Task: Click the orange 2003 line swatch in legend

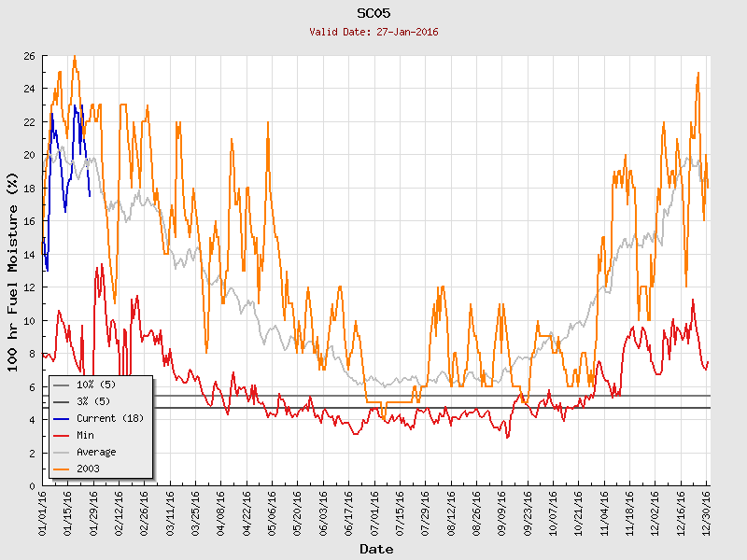Action: tap(62, 469)
